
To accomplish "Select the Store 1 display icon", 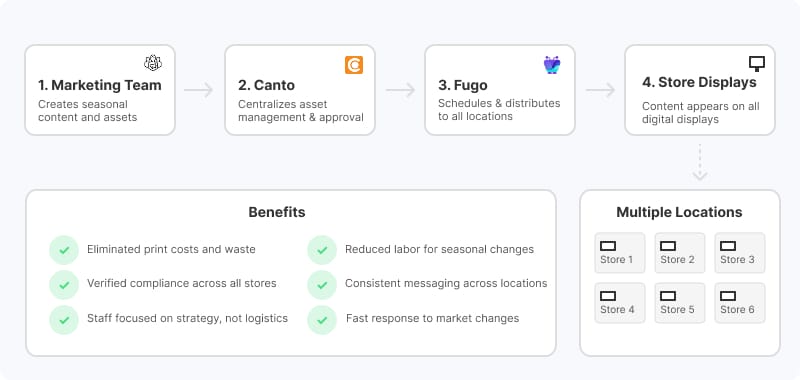I will pyautogui.click(x=608, y=246).
